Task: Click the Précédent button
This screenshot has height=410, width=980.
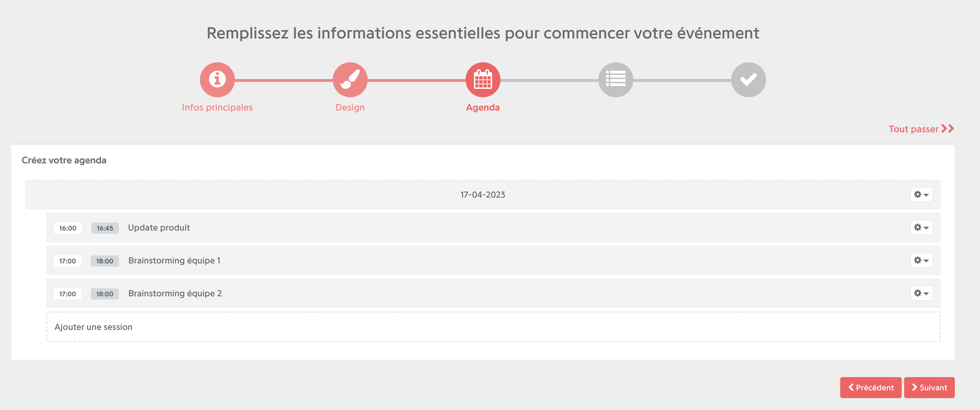Action: 871,388
